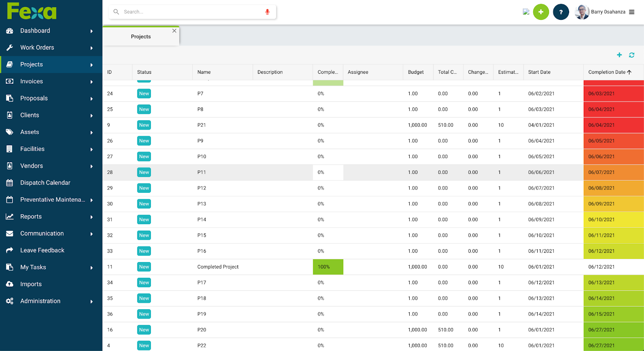The height and width of the screenshot is (351, 644).
Task: Click the yellow 06/10/2021 completion date cell
Action: (x=613, y=220)
